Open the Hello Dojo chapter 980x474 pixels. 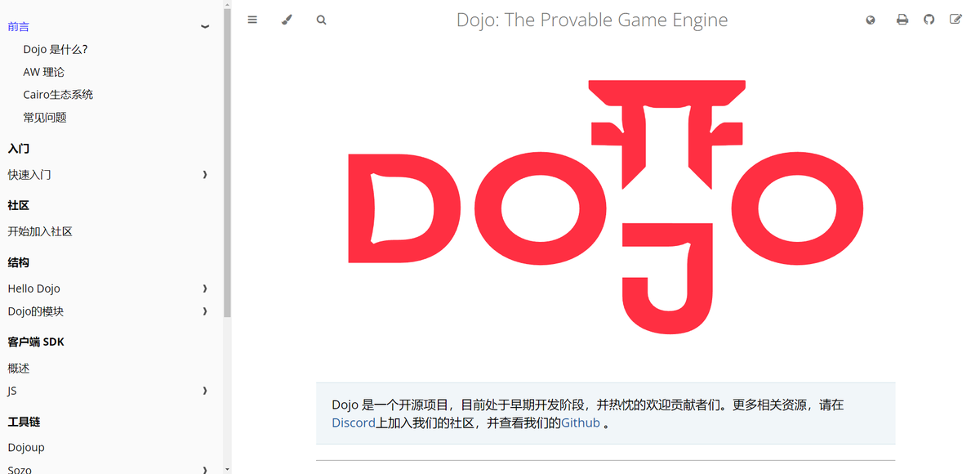tap(34, 288)
